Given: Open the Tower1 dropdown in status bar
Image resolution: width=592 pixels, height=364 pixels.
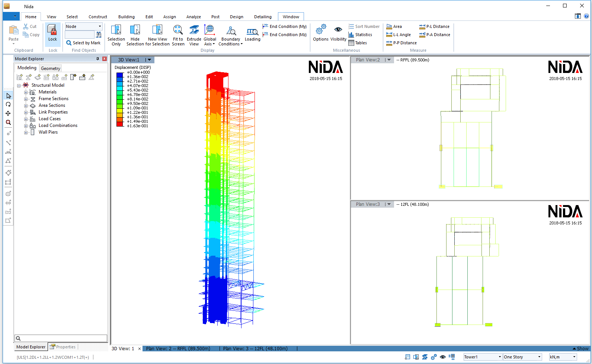Looking at the screenshot, I should [x=500, y=357].
